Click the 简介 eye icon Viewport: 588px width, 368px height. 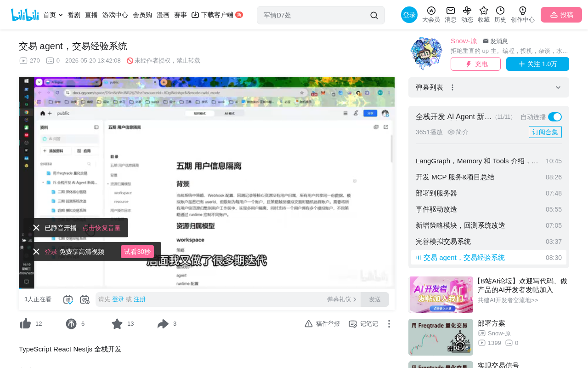pyautogui.click(x=451, y=132)
